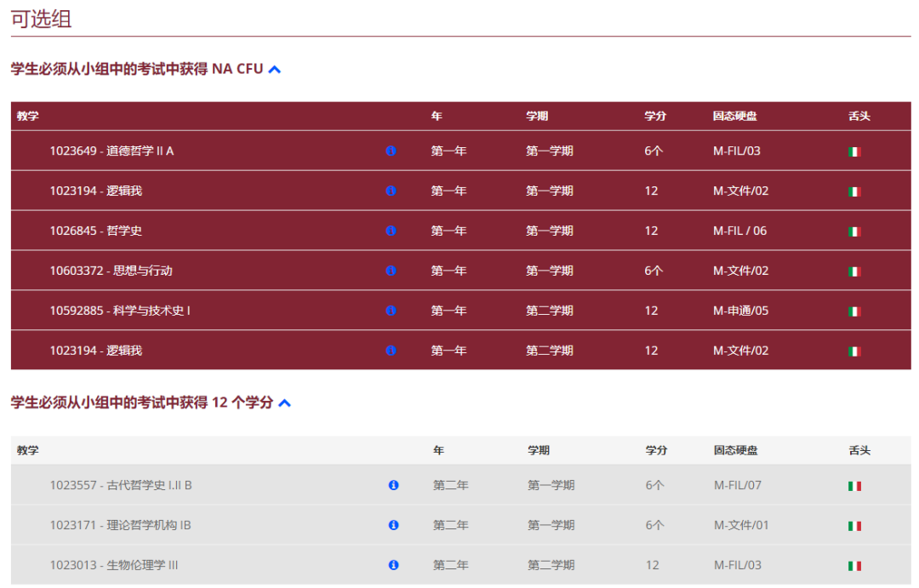Select M-FIL/03 in 生物伦理学 III row
Viewport: 919px width, 588px height.
[x=737, y=564]
